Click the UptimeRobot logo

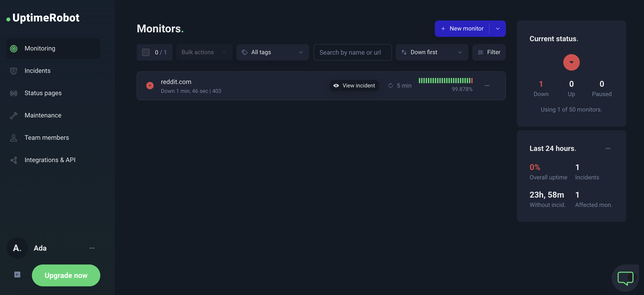tap(43, 18)
